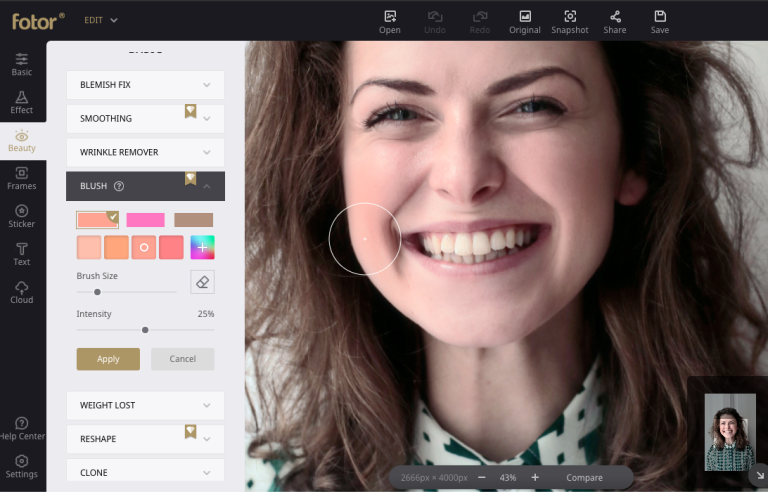Click the Brush Size slider handle
Image resolution: width=768 pixels, height=492 pixels.
click(97, 292)
